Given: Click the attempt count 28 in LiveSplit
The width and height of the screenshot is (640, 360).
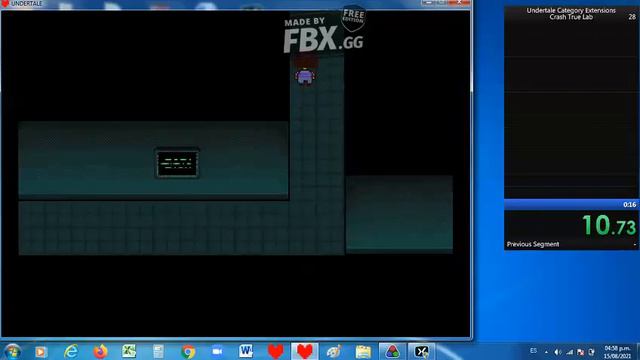Looking at the screenshot, I should 632,17.
